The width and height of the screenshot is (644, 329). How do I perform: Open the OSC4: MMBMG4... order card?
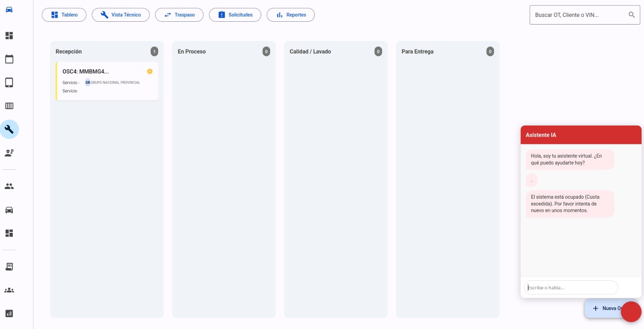(x=107, y=81)
